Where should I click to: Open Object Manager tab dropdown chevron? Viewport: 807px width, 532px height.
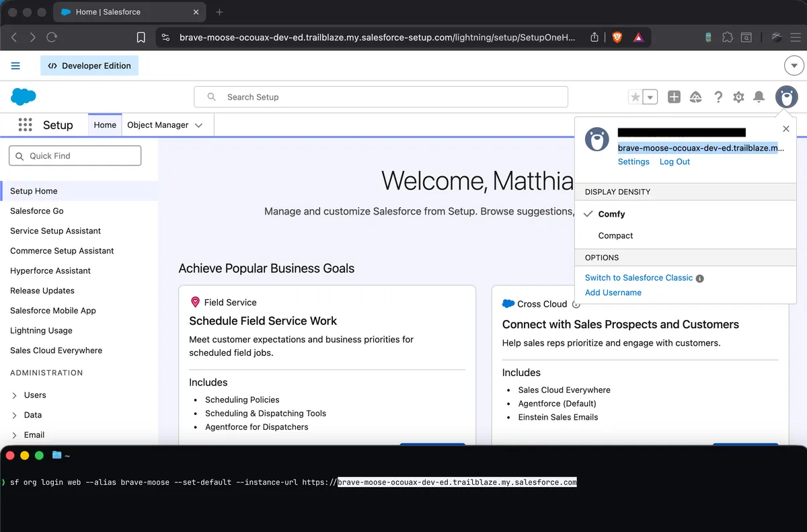pyautogui.click(x=198, y=125)
